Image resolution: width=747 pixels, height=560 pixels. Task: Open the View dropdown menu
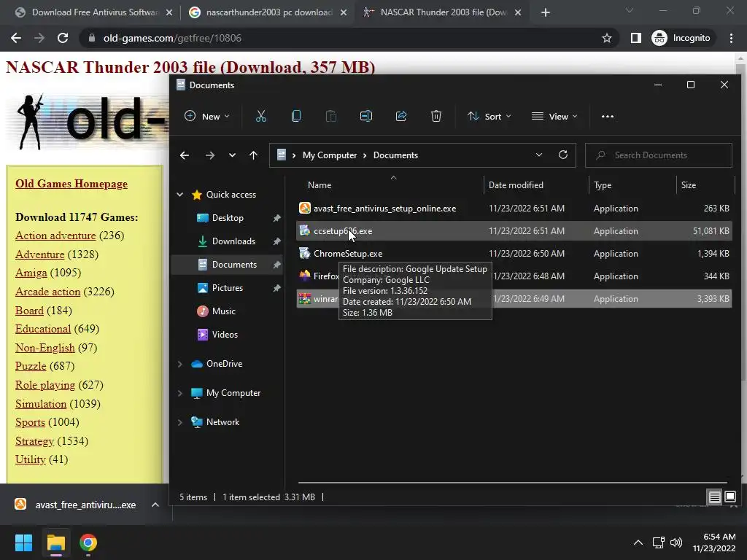coord(554,116)
